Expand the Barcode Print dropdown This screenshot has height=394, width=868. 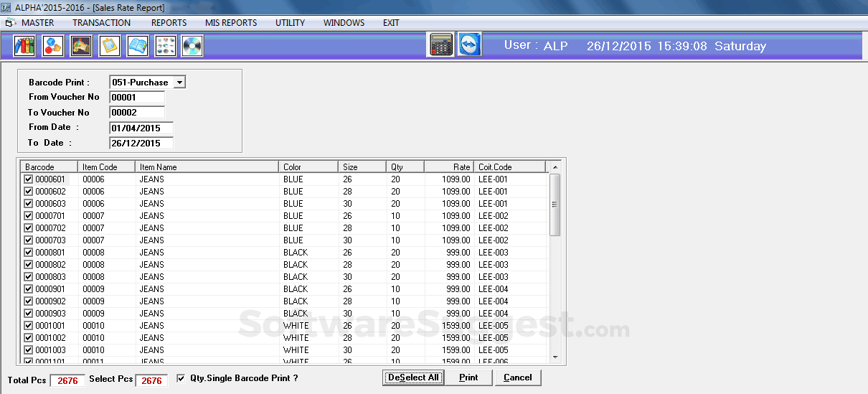tap(179, 83)
